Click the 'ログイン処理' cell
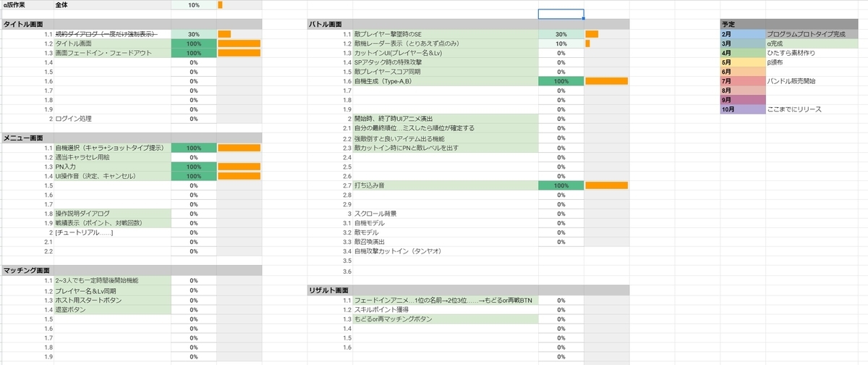Screen dimensions: 868x365 [x=112, y=119]
